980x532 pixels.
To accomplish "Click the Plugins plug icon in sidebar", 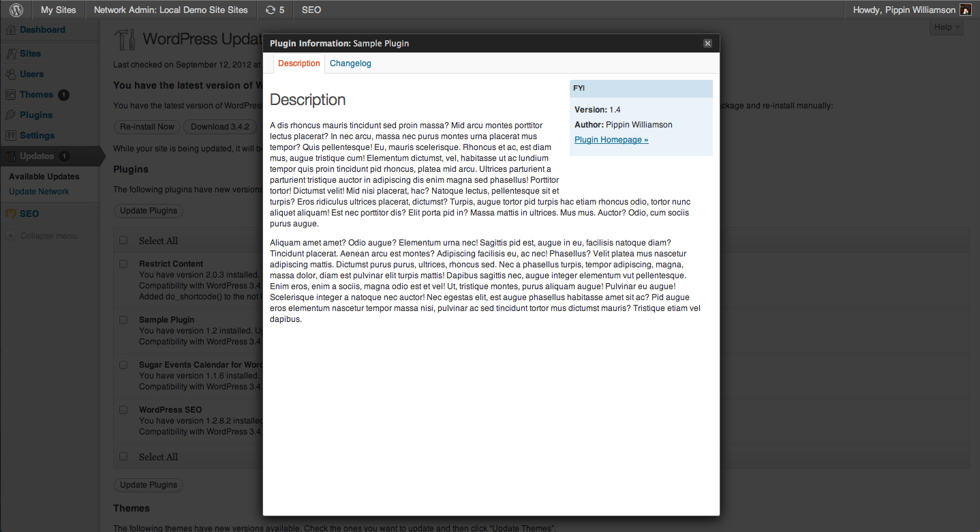I will tap(11, 115).
